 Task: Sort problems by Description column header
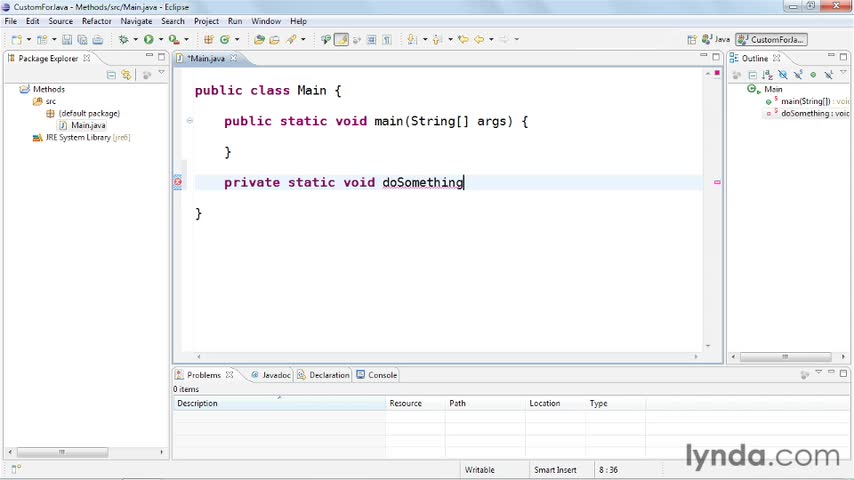(x=279, y=403)
